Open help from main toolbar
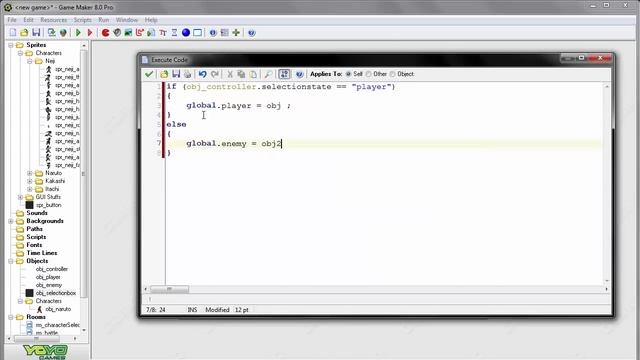Image resolution: width=640 pixels, height=360 pixels. [x=251, y=33]
